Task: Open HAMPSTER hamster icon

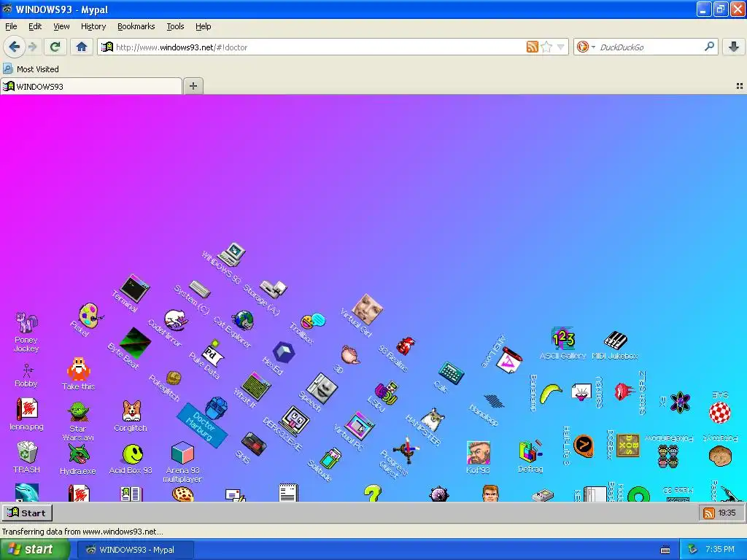Action: pyautogui.click(x=433, y=419)
